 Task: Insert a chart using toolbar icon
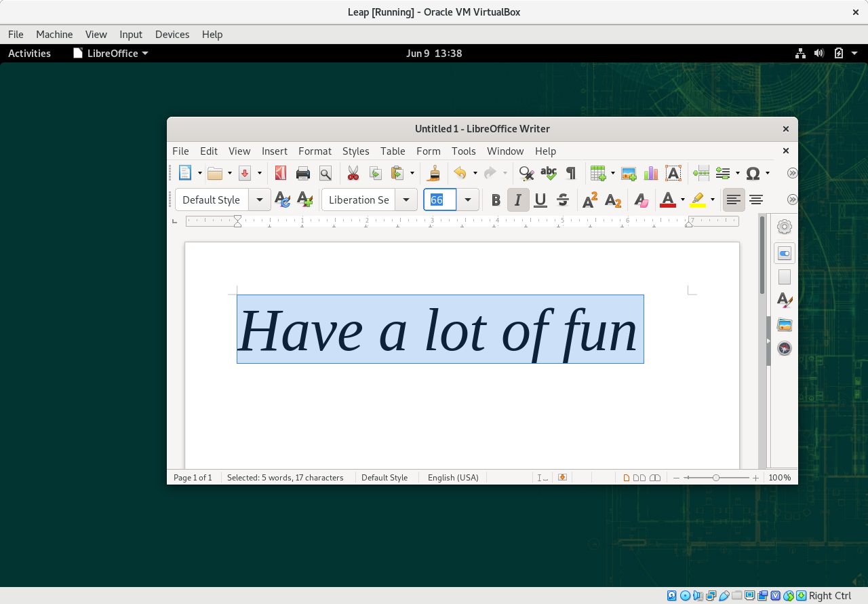(x=651, y=174)
